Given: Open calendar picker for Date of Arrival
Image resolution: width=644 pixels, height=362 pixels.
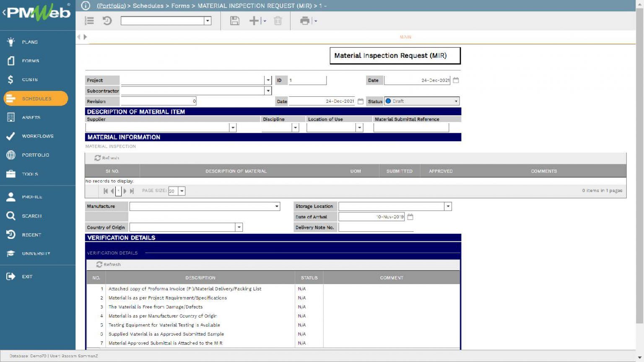Looking at the screenshot, I should pyautogui.click(x=410, y=217).
